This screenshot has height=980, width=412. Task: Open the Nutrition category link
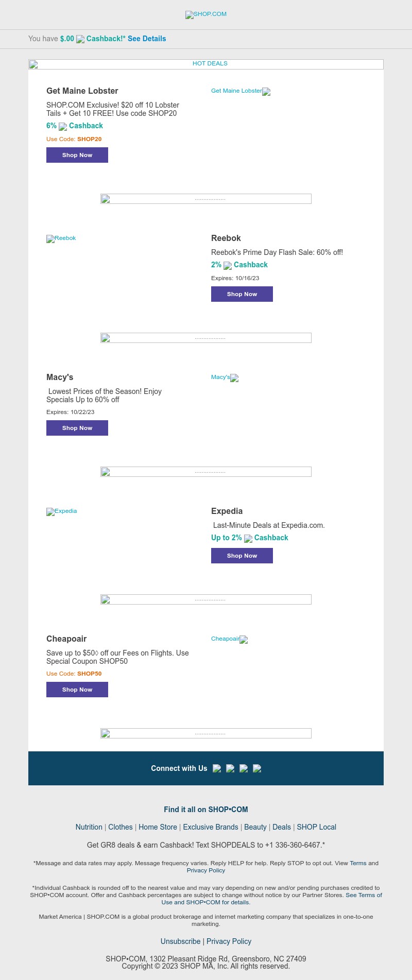click(x=89, y=827)
